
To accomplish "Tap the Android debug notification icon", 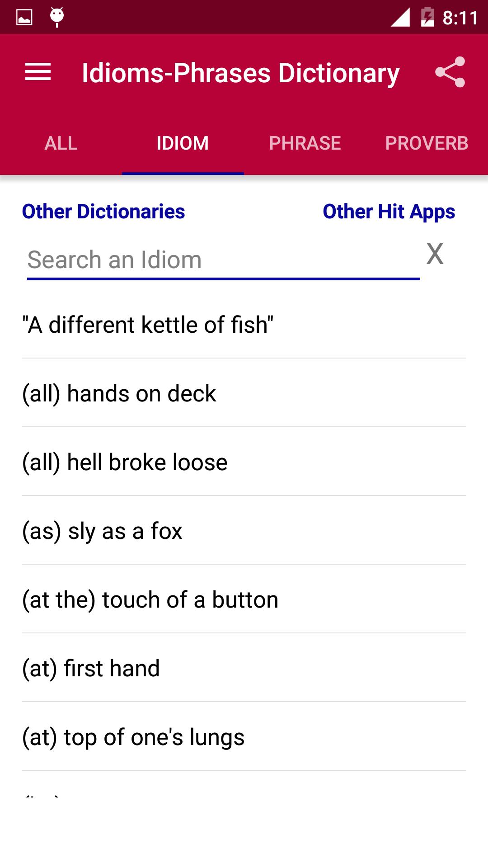I will point(57,17).
